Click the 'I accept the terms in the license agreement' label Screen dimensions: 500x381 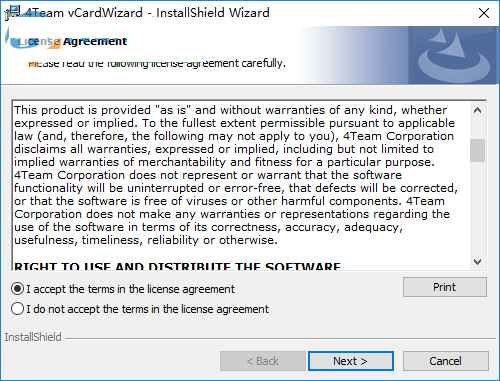click(131, 289)
